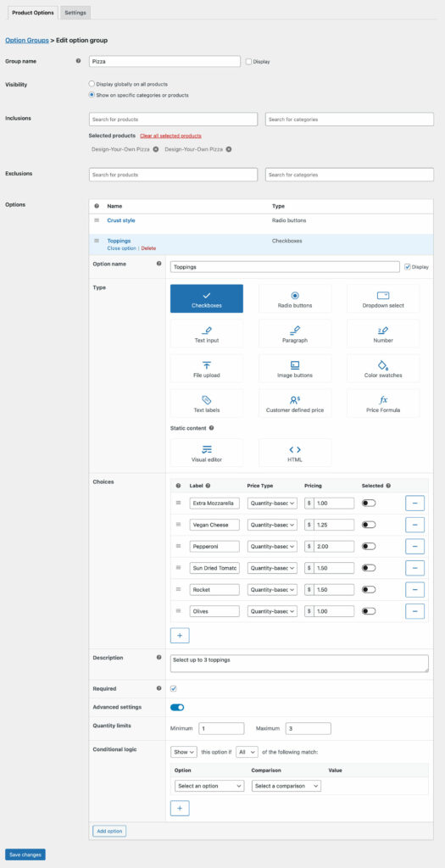Select the Price Formula option type

click(383, 403)
